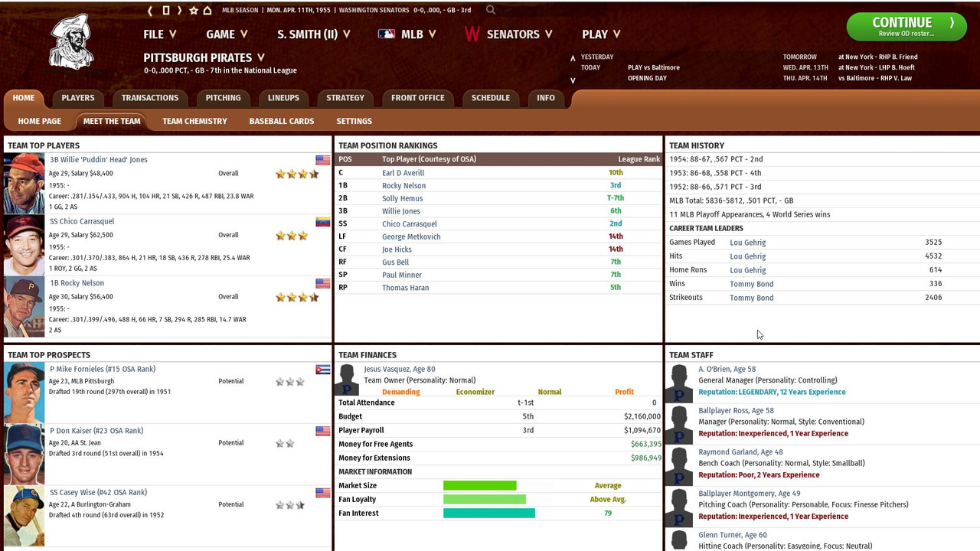Click the Washington Senators W logo
Screen dimensions: 980x551
(472, 34)
